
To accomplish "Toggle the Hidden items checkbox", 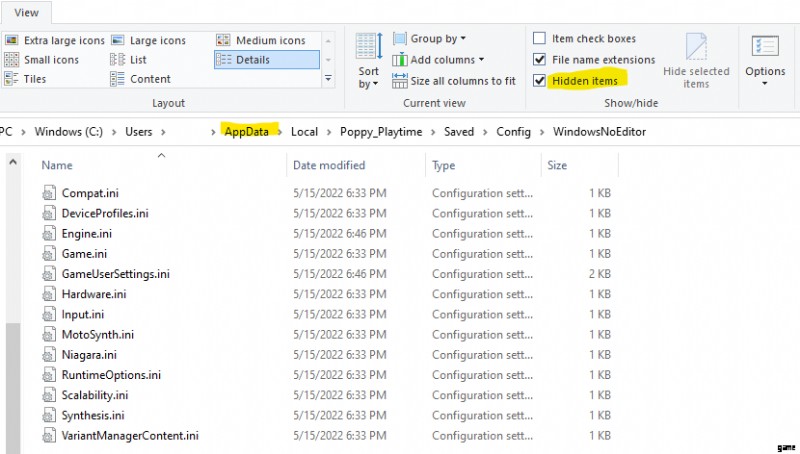I will [x=540, y=81].
